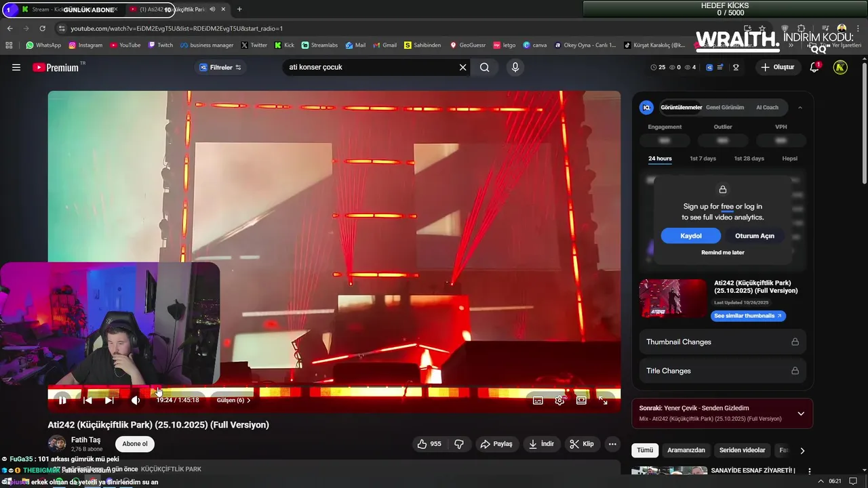Expand the Sonraki playlist panel chevron
The width and height of the screenshot is (868, 488).
(x=801, y=413)
